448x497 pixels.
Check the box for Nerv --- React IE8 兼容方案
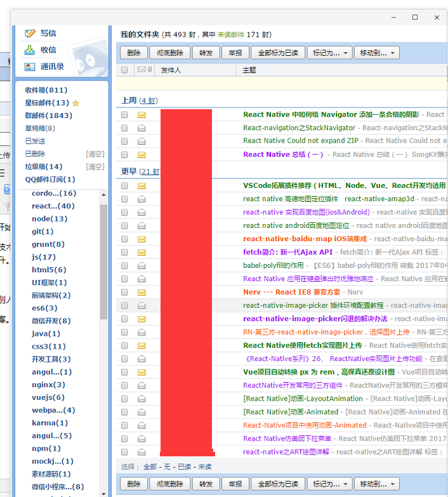coord(124,293)
